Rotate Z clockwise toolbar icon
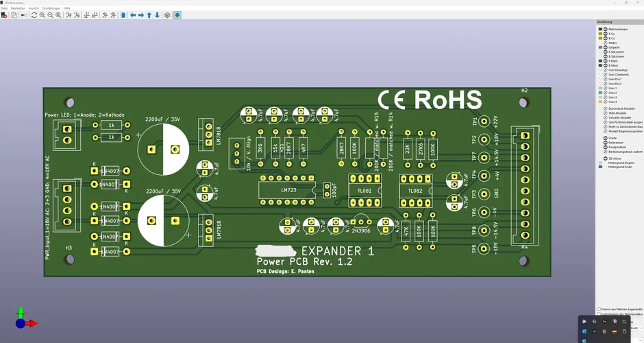The height and width of the screenshot is (343, 644). click(105, 15)
